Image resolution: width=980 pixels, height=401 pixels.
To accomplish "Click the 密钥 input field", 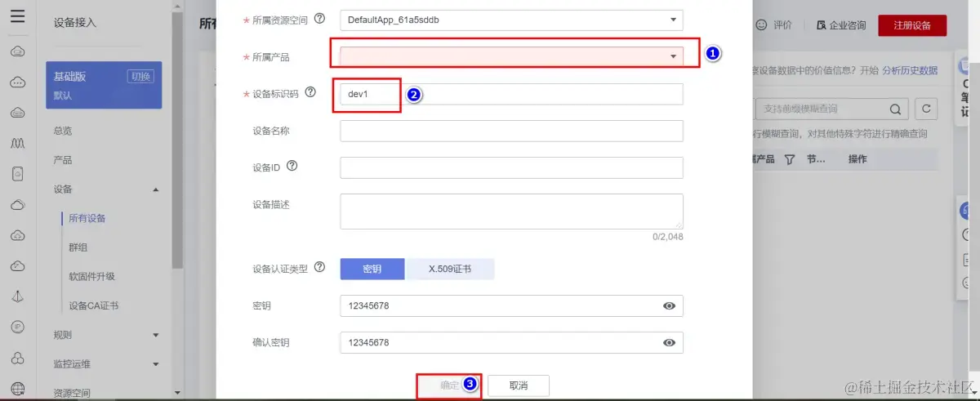I will tap(511, 305).
